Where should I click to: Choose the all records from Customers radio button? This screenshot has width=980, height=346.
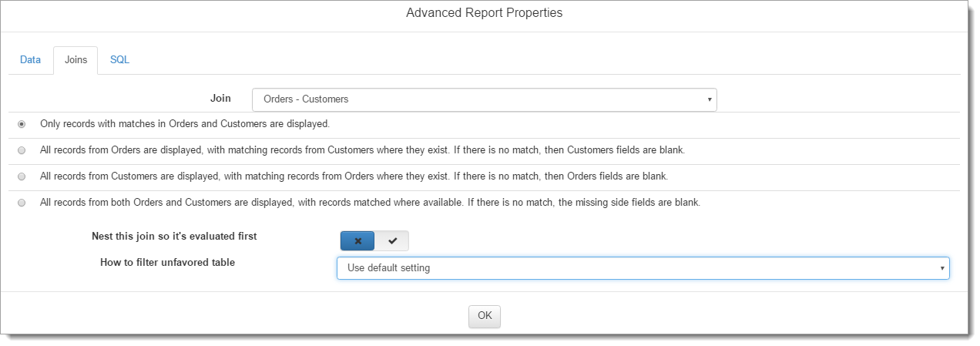click(x=22, y=176)
